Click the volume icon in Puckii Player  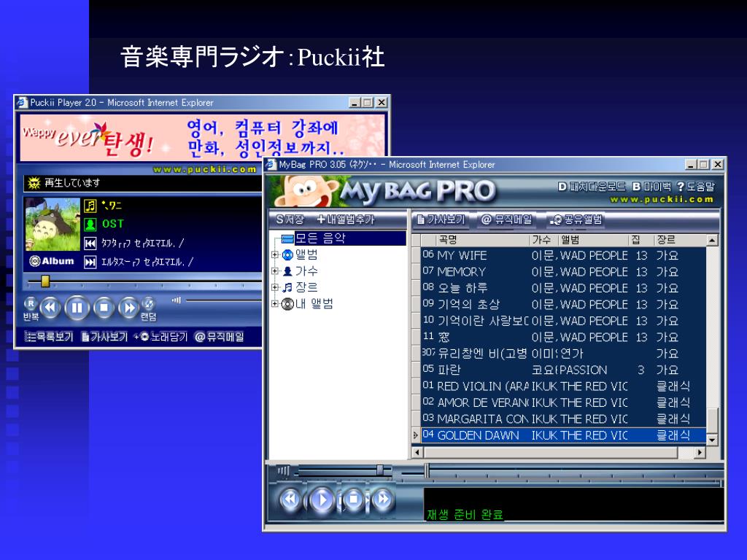177,300
